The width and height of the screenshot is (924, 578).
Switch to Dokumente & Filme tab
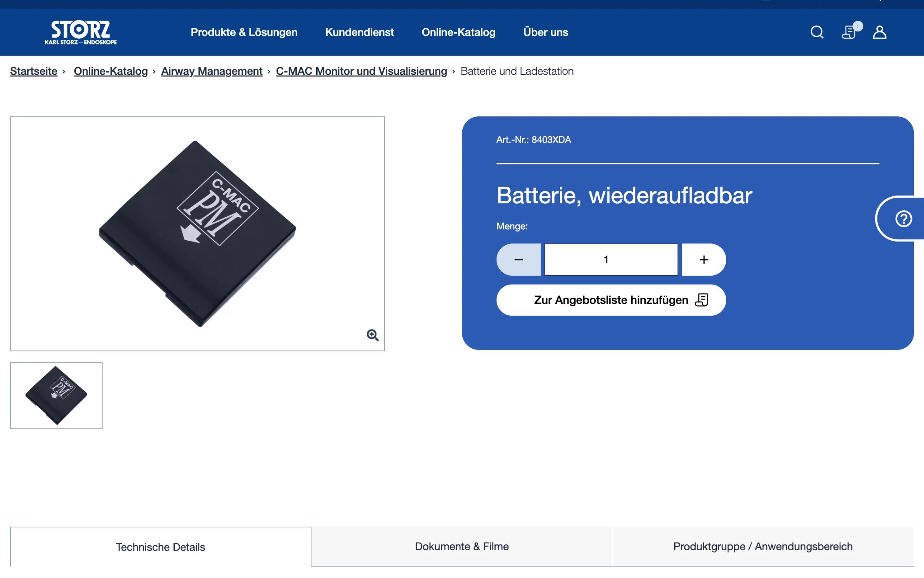[x=462, y=547]
